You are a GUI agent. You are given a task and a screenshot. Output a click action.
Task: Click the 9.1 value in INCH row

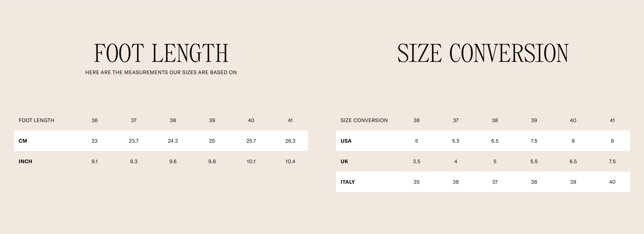pos(95,161)
